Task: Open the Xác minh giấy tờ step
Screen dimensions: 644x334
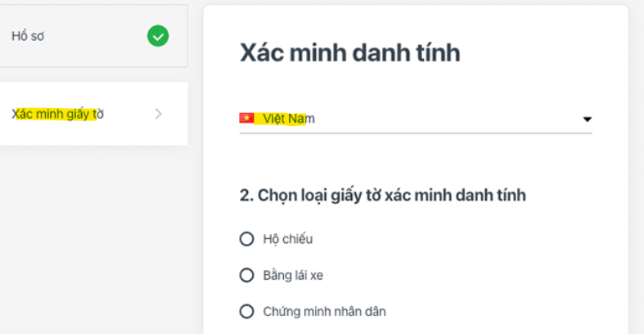Action: (x=90, y=114)
